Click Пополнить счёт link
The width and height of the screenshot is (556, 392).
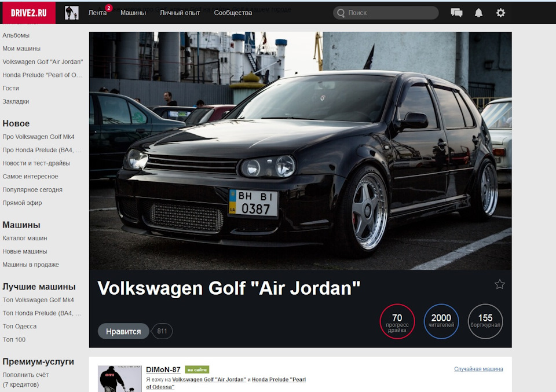point(25,375)
